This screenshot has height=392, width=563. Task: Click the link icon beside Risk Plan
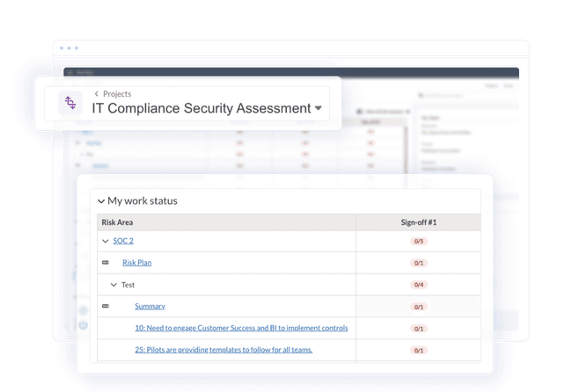pos(105,263)
